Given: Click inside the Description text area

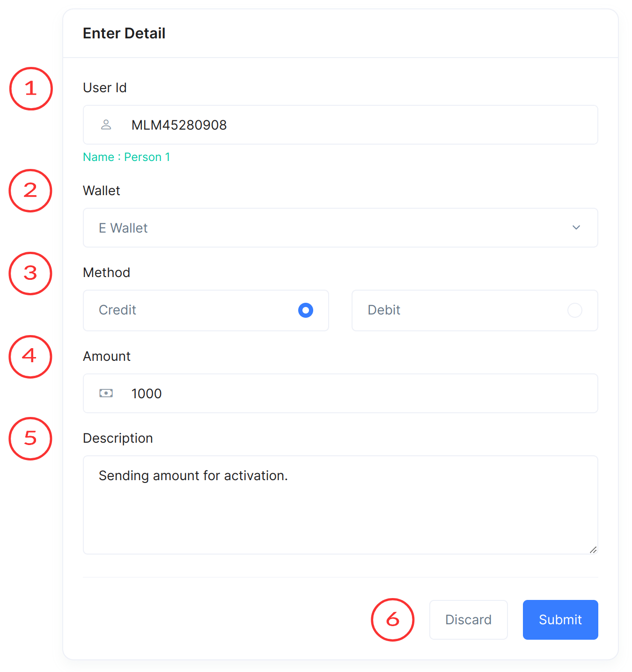Looking at the screenshot, I should pos(340,510).
